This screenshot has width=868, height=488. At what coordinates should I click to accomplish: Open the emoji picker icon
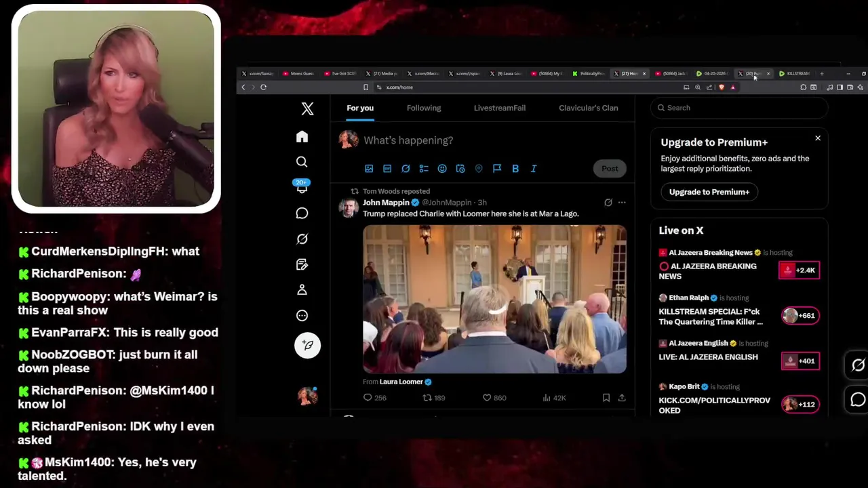point(442,169)
